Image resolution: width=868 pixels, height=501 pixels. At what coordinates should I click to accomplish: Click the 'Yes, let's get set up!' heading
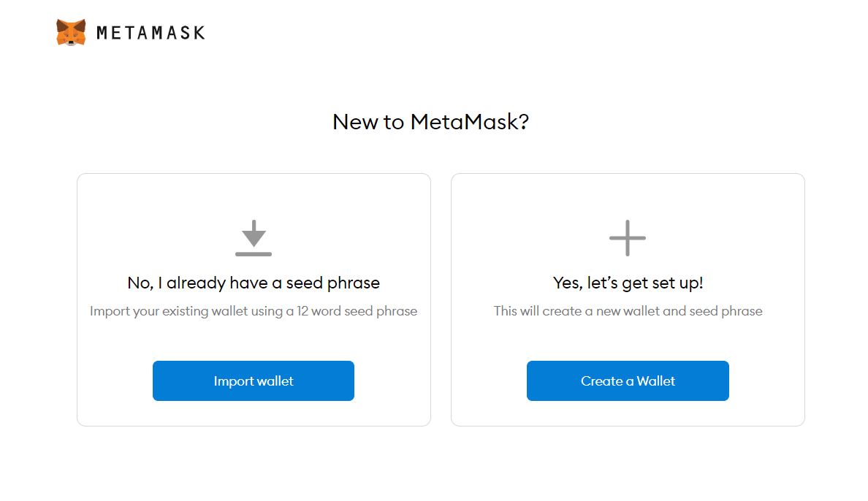pyautogui.click(x=627, y=283)
